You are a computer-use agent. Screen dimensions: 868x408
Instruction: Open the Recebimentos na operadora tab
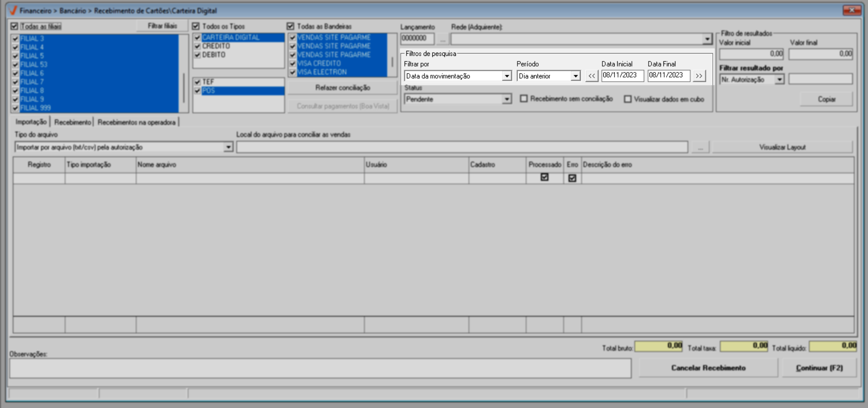(136, 122)
